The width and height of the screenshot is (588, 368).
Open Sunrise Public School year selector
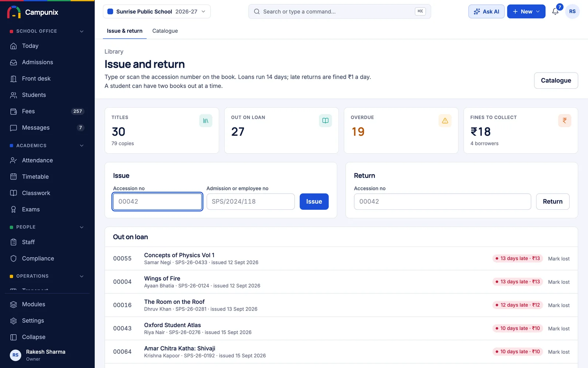click(x=157, y=11)
